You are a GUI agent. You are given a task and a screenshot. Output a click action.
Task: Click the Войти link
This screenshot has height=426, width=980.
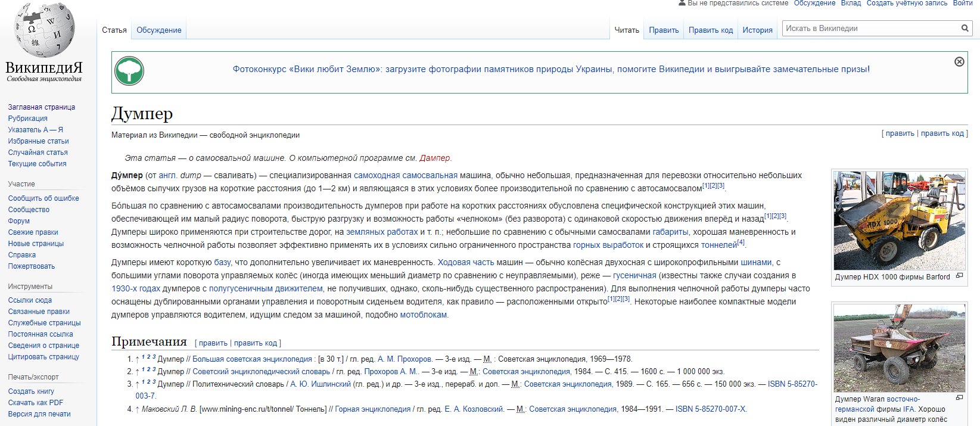click(x=963, y=3)
